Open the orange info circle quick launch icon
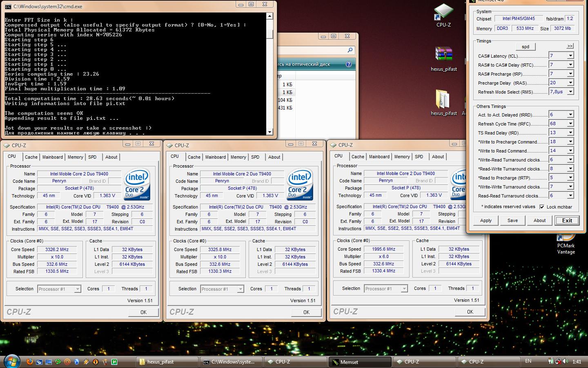Screen dimensions: 588x368 point(96,362)
